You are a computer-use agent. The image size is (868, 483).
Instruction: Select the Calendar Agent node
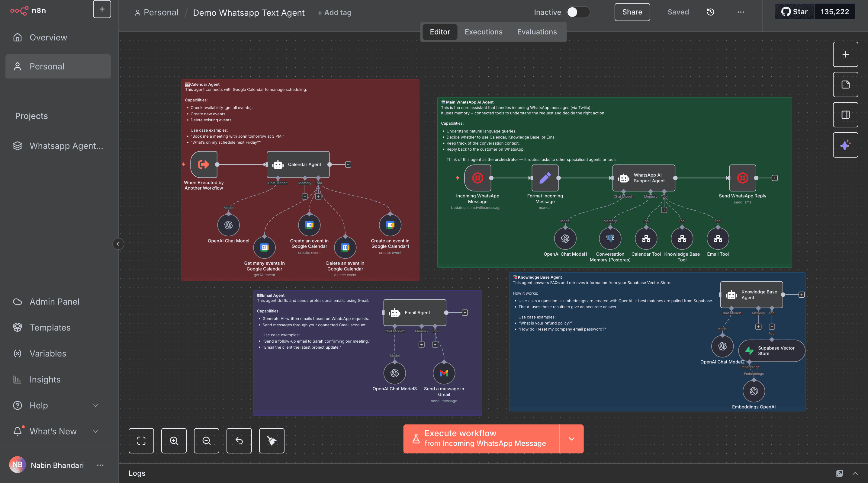click(x=298, y=164)
